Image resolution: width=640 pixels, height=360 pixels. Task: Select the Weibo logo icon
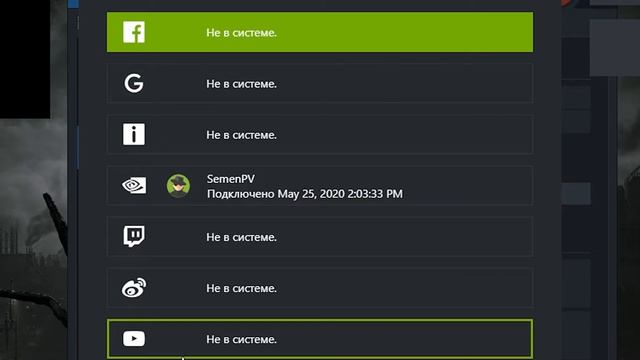point(134,287)
